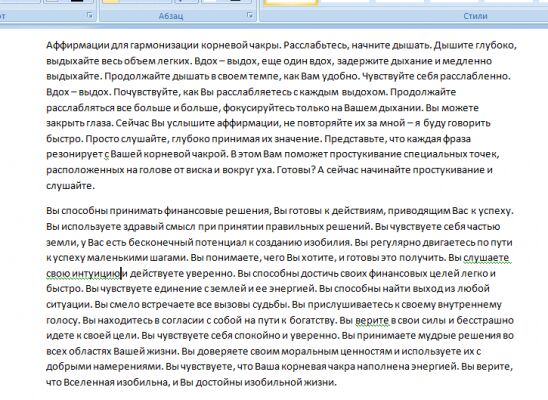Click the phrase "маленькими шагами"
548x400 pixels.
[x=136, y=258]
